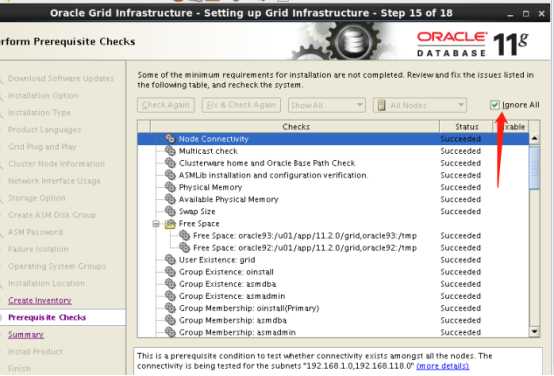Select Free Space oracle93 /u01/app/11.2.0/grid row
Screen dimensions: 554x376
(333, 235)
